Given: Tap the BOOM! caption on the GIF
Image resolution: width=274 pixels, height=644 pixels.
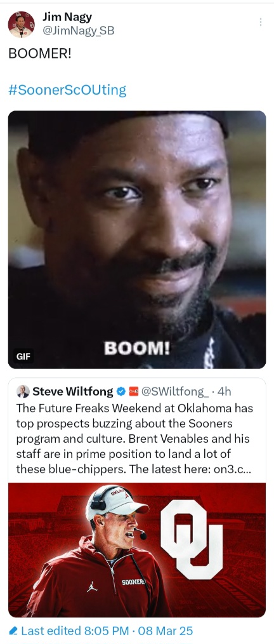Looking at the screenshot, I should coord(136,349).
